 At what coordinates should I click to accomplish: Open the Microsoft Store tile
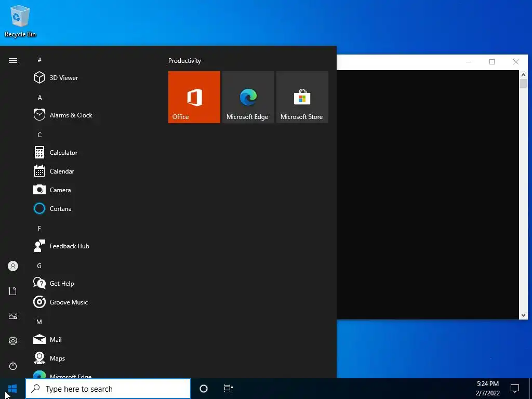click(x=302, y=97)
